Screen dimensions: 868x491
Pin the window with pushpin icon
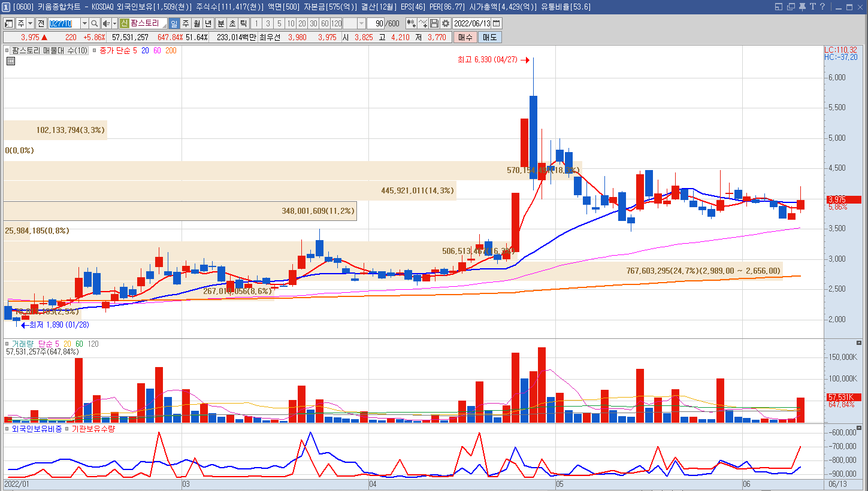(x=802, y=7)
